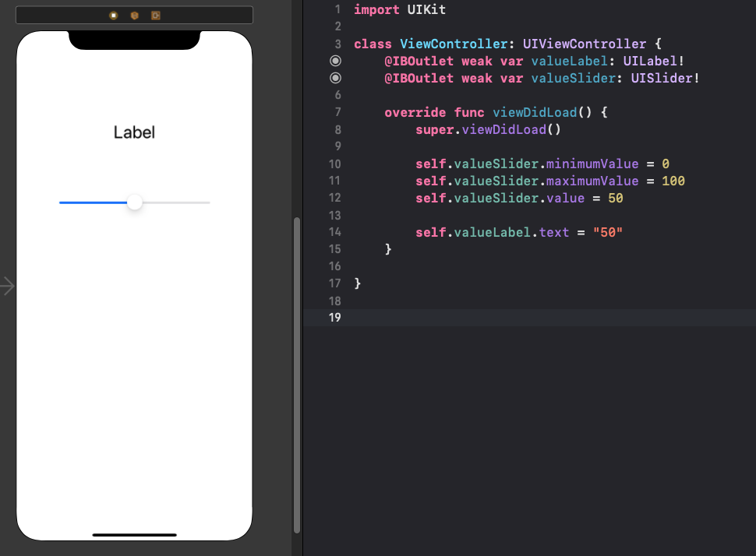The image size is (756, 556).
Task: Click 'override func' keyword on line 7
Action: click(434, 113)
